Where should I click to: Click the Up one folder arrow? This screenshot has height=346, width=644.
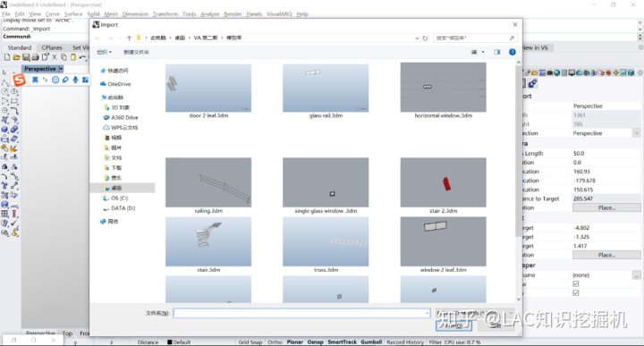(129, 38)
